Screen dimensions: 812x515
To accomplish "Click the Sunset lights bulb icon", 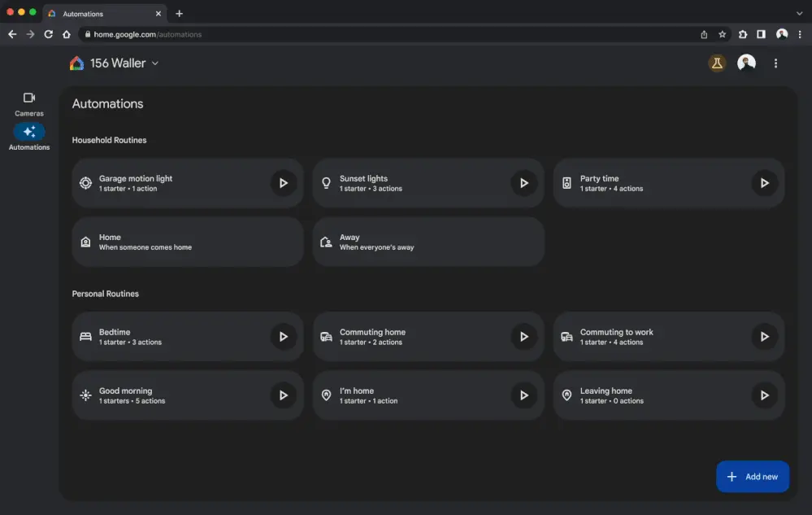I will tap(326, 183).
